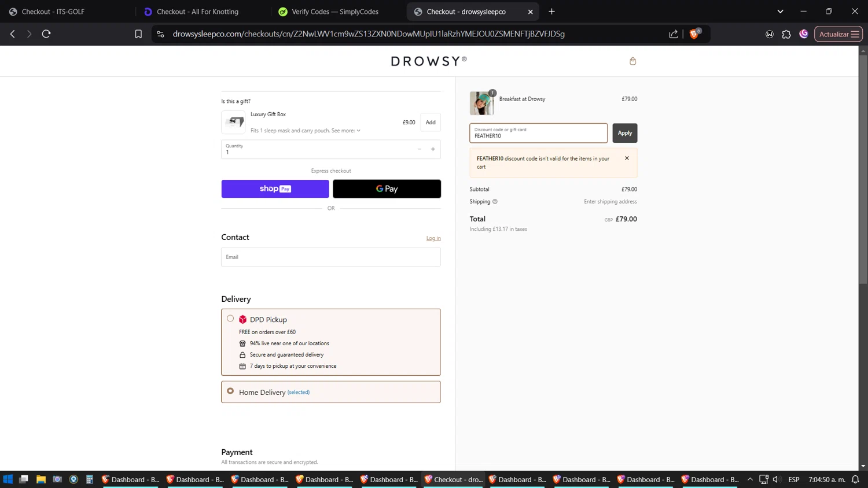
Task: Share this page link
Action: tap(674, 34)
